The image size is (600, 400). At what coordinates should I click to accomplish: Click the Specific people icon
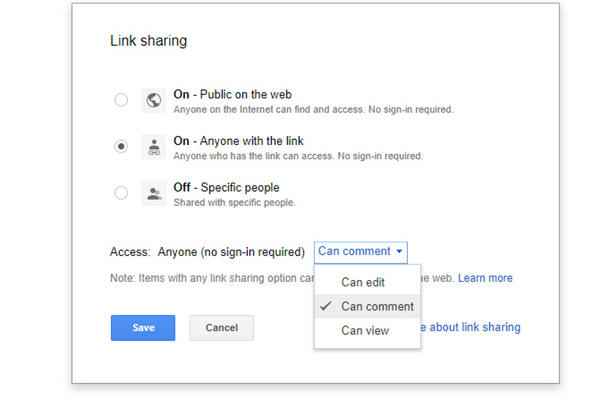click(x=154, y=193)
